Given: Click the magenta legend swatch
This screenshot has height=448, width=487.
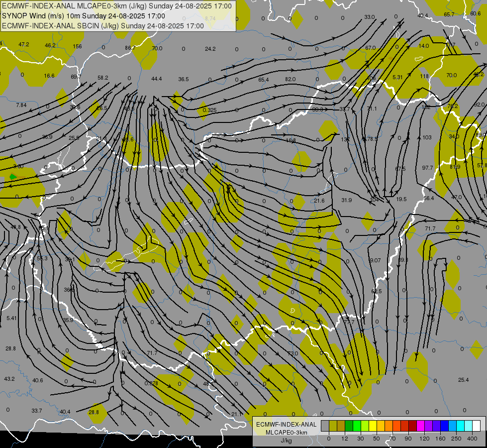Looking at the screenshot, I should click(x=420, y=426).
